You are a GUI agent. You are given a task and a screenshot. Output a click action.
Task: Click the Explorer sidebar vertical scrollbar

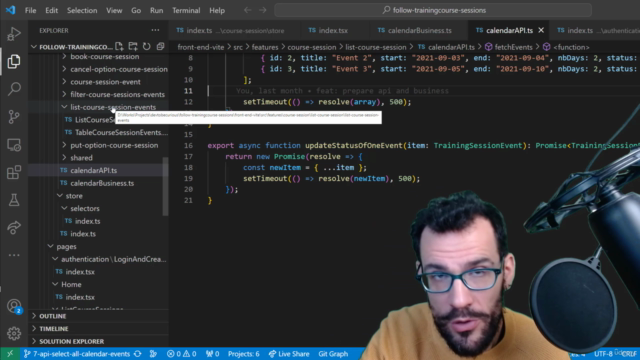165,186
